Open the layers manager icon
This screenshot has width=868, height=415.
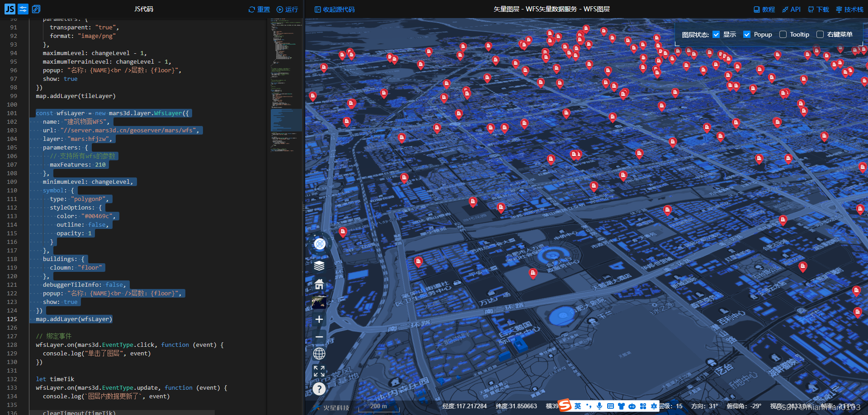[x=319, y=266]
